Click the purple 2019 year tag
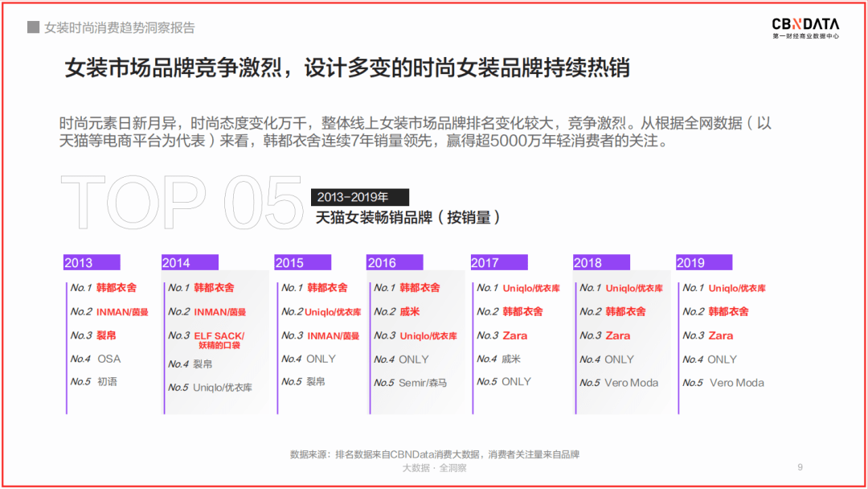The width and height of the screenshot is (868, 489). click(704, 262)
